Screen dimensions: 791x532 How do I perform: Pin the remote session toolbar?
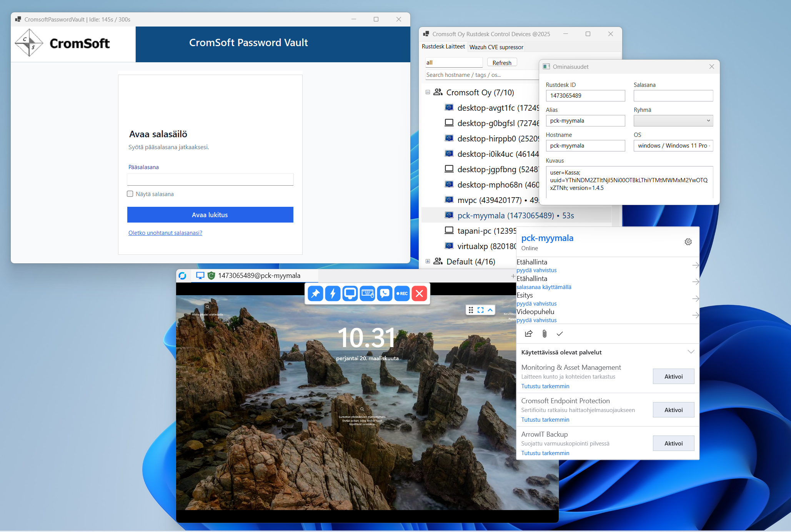click(x=315, y=294)
